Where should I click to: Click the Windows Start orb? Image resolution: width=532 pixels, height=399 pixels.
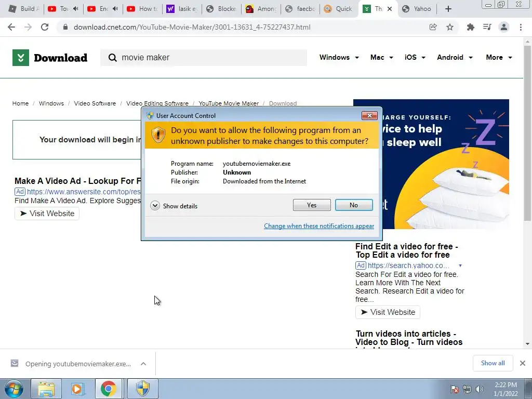(x=14, y=389)
